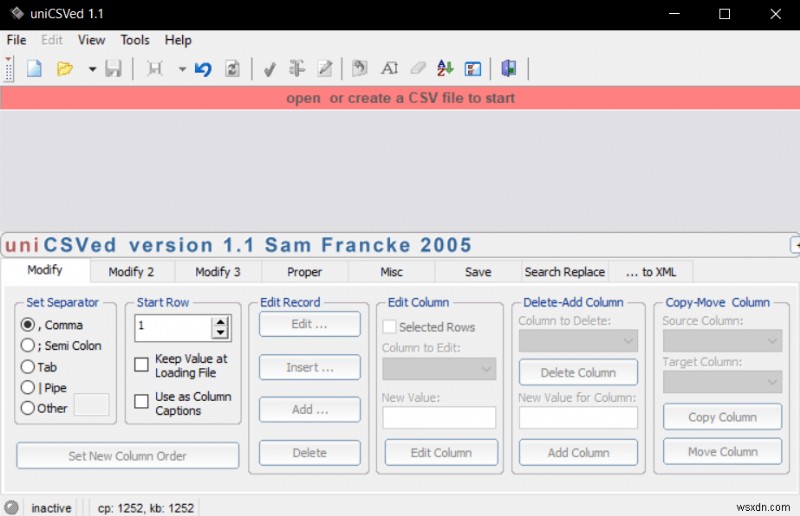This screenshot has width=800, height=516.
Task: Click the uniCSVed app title icon
Action: coord(17,13)
